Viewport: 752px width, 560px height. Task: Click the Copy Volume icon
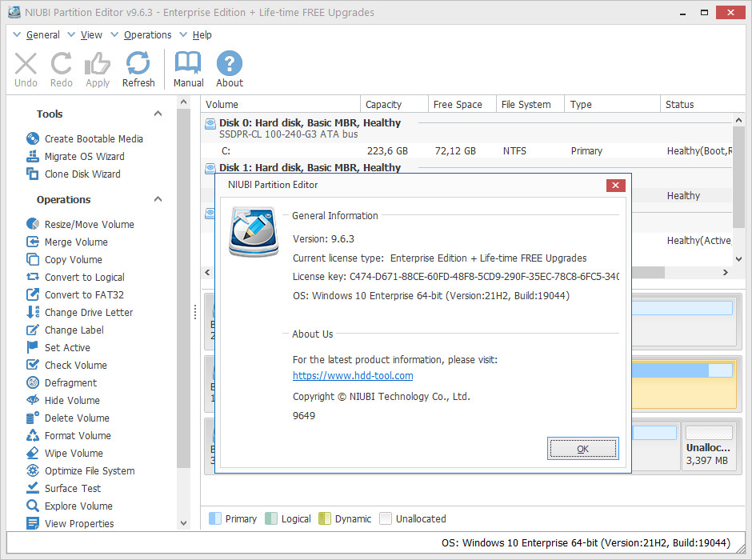click(33, 259)
